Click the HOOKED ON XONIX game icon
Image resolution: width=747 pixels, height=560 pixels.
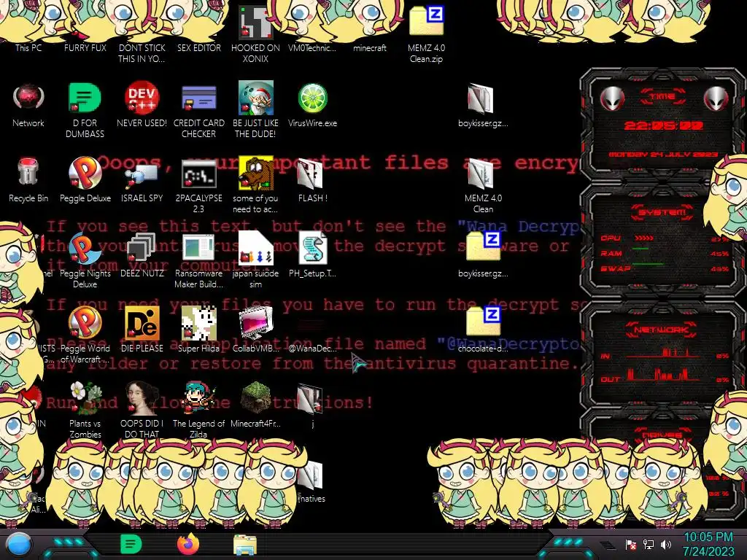(x=255, y=23)
